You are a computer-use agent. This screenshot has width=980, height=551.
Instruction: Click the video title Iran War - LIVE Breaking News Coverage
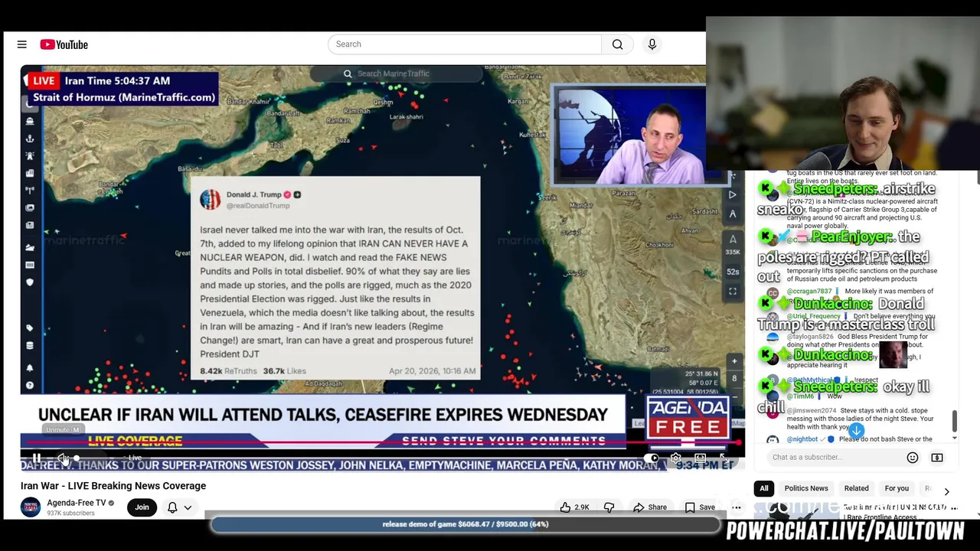pos(113,486)
